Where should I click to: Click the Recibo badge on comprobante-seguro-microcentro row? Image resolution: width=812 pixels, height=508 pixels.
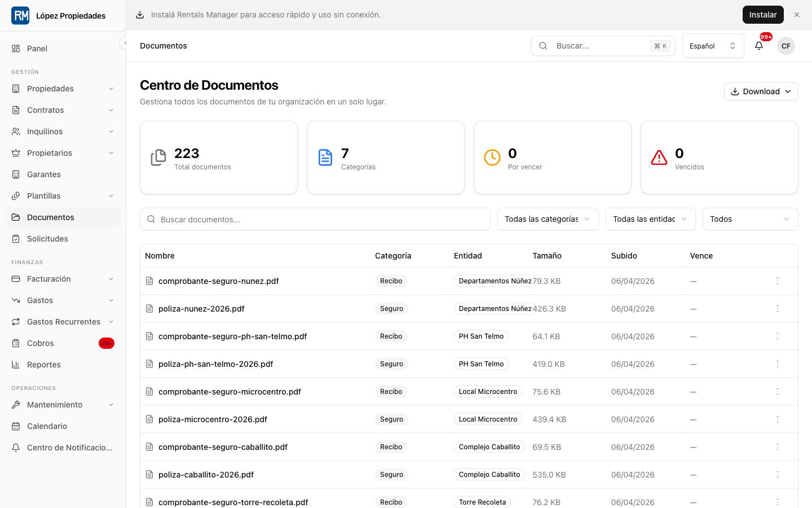click(391, 392)
